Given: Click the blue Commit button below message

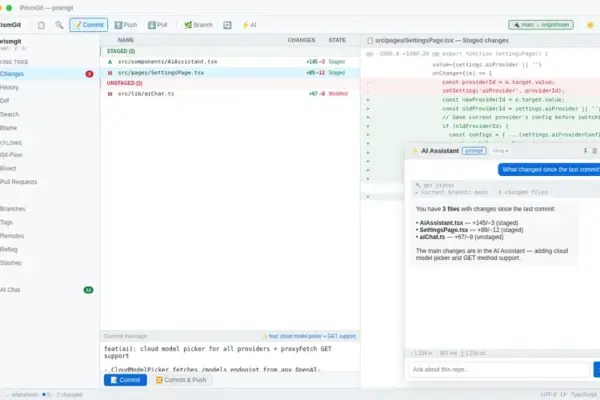Looking at the screenshot, I should (x=125, y=380).
